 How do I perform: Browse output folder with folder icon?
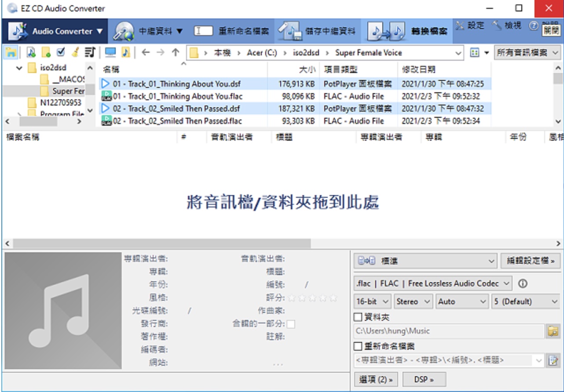tap(553, 331)
